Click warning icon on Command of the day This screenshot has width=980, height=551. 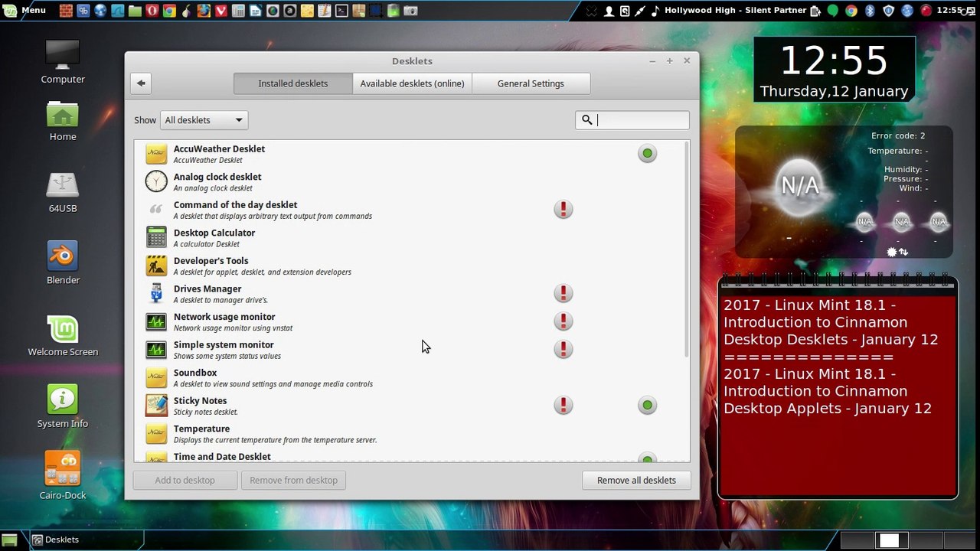click(563, 209)
